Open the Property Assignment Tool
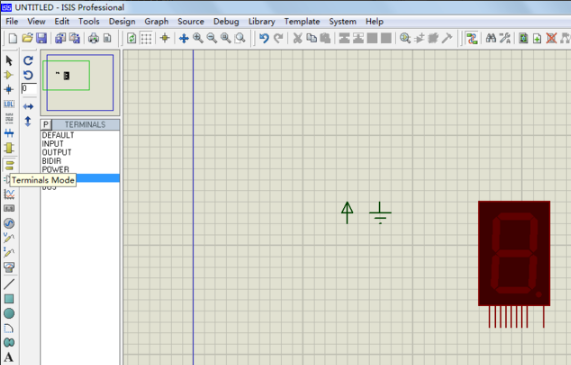 click(x=505, y=38)
